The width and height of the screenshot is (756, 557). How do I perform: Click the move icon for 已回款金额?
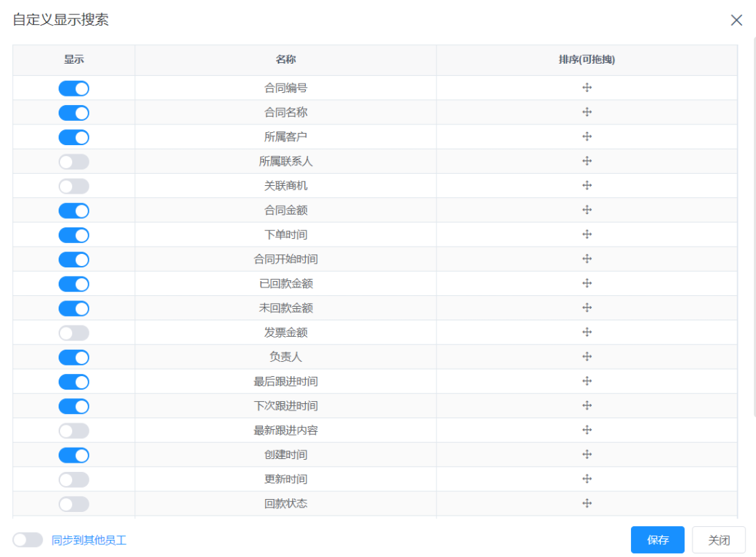[x=587, y=283]
